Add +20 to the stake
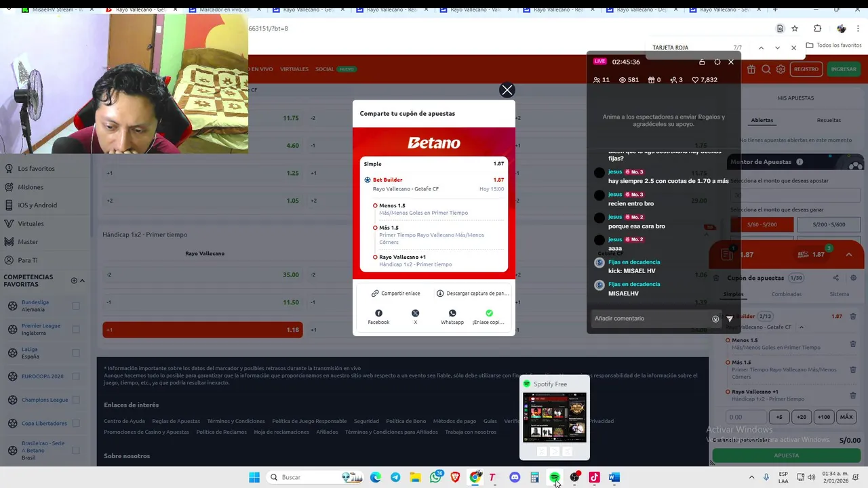 pos(802,417)
